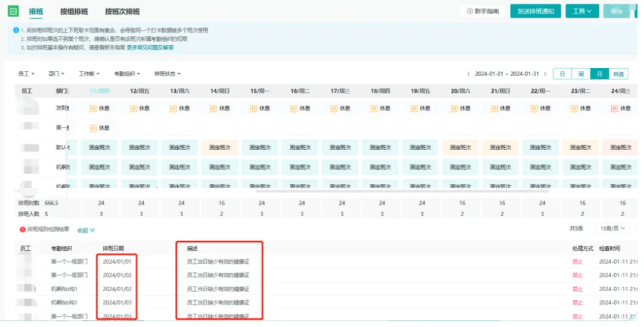The height and width of the screenshot is (327, 644).
Task: Select the 自选 custom range view
Action: pos(618,74)
